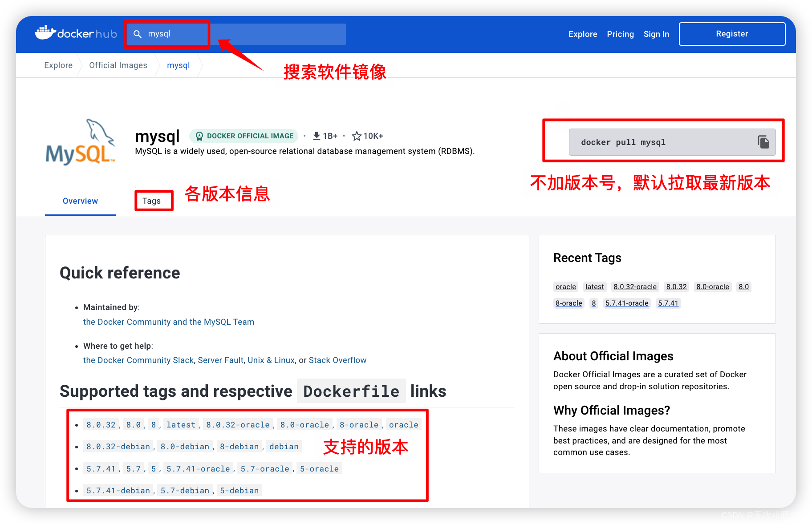Click the copy icon beside docker pull mysql
This screenshot has width=812, height=524.
coord(763,142)
